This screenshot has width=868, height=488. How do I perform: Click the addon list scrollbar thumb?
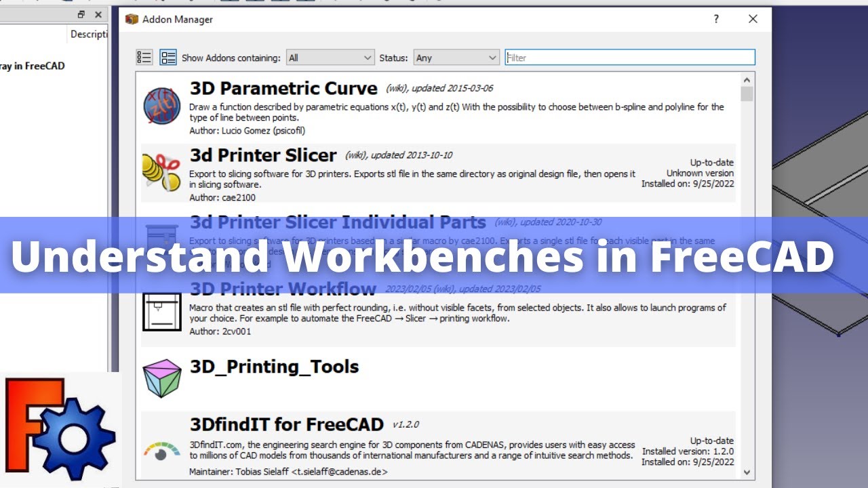[x=747, y=94]
